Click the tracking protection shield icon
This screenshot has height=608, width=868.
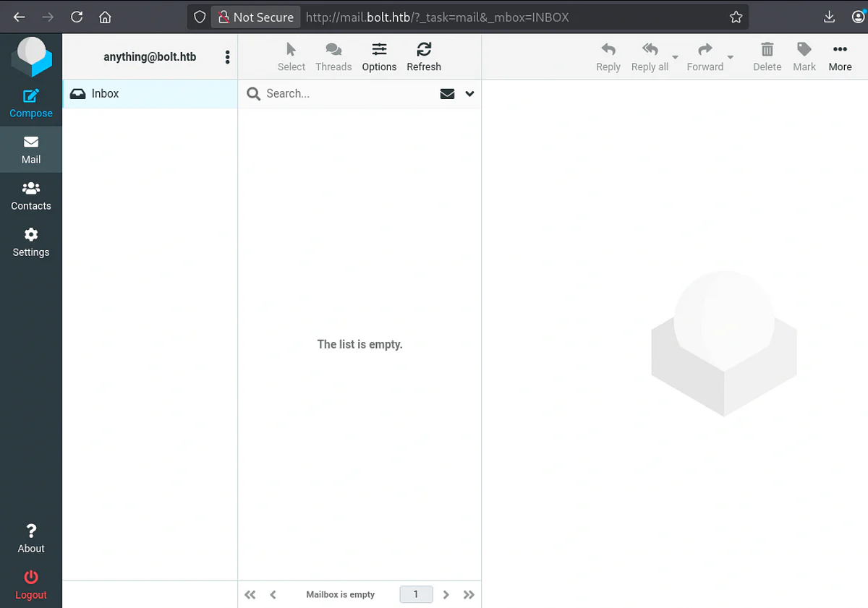click(x=200, y=17)
